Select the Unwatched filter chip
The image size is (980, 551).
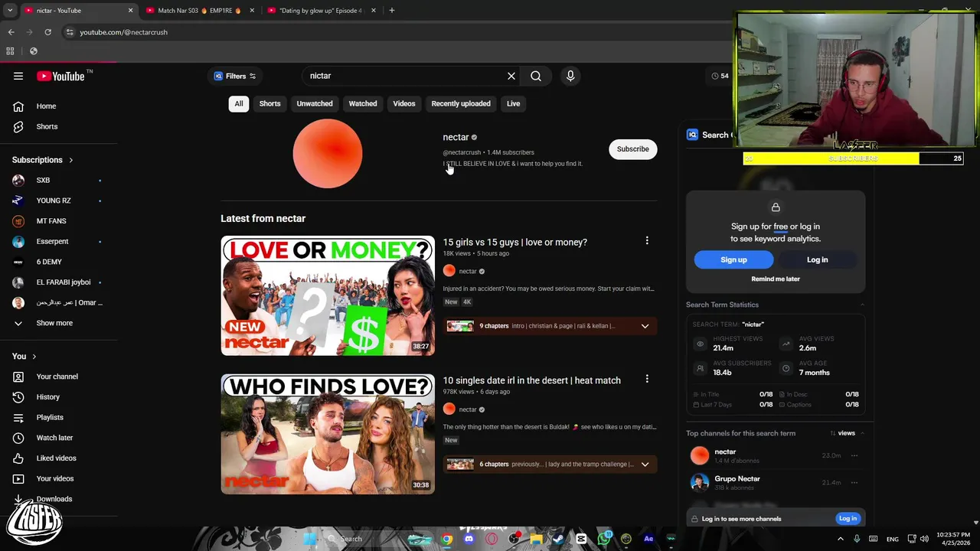pyautogui.click(x=315, y=103)
